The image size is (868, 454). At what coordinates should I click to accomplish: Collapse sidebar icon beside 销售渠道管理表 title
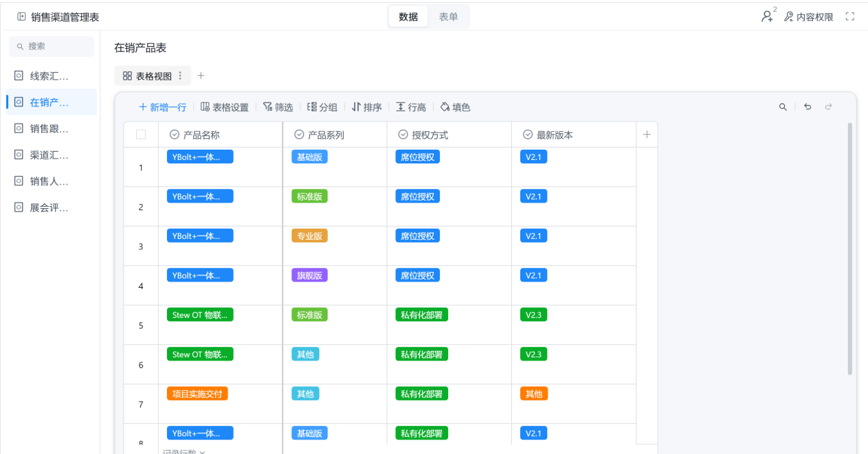pos(21,16)
